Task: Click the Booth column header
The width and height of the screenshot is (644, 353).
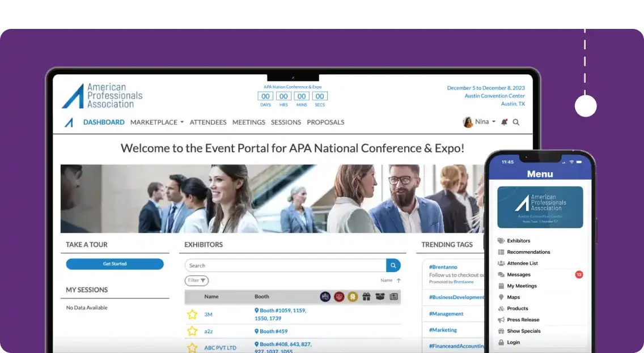Action: [262, 296]
